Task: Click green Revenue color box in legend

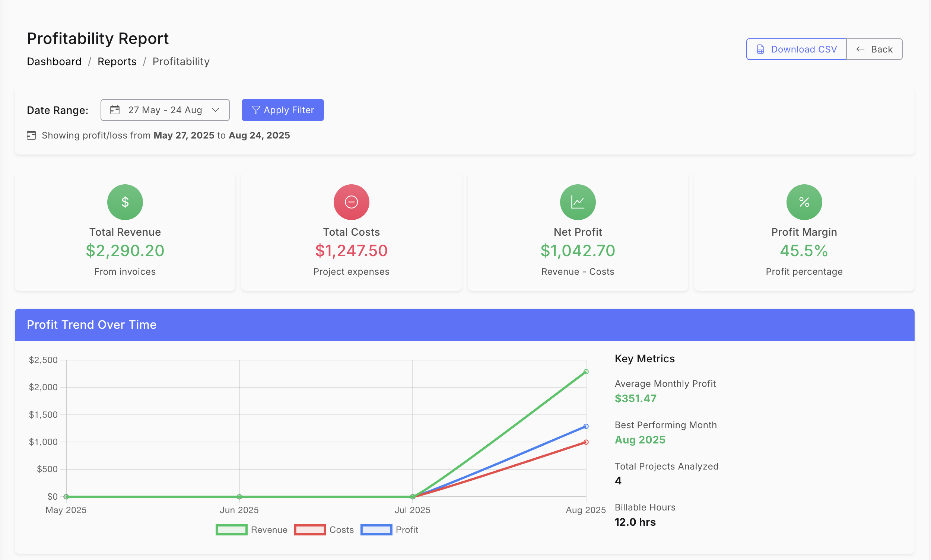Action: pyautogui.click(x=231, y=530)
